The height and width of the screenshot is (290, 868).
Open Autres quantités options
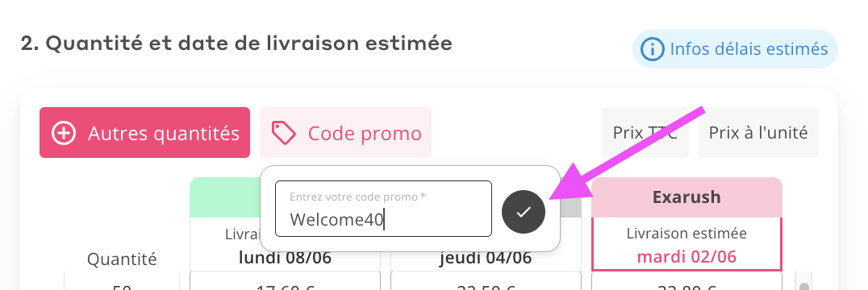144,133
